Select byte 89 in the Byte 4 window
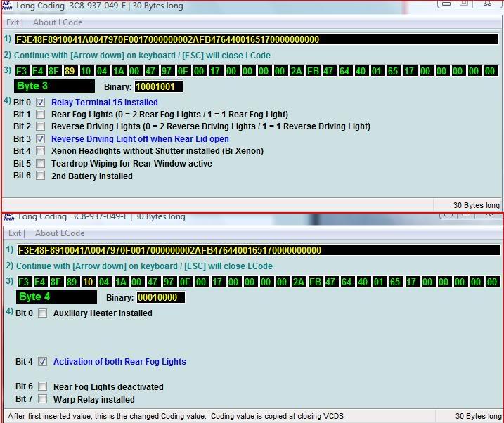 pyautogui.click(x=72, y=282)
